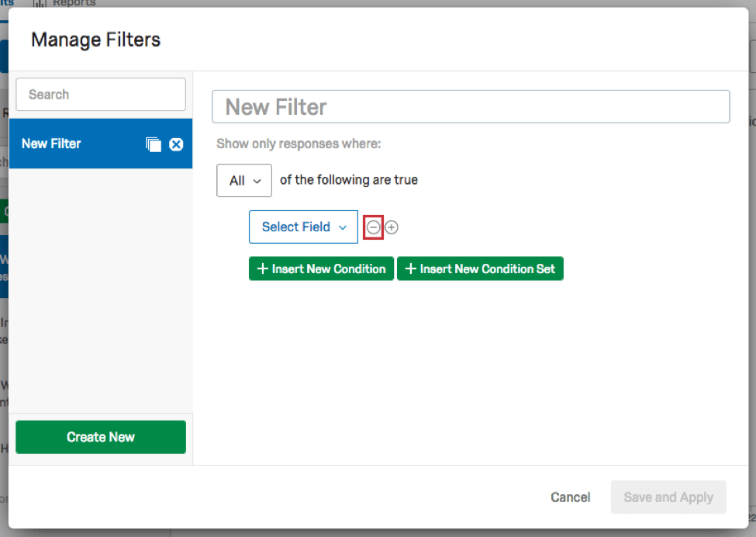Viewport: 756px width, 537px height.
Task: Click the Reports bar chart icon
Action: (x=40, y=3)
